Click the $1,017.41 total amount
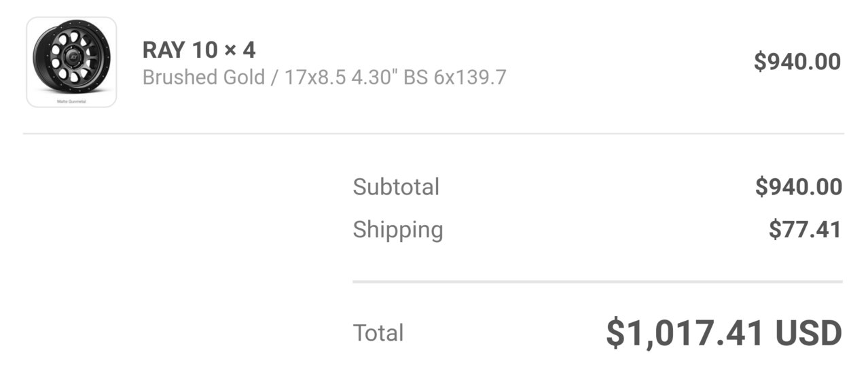Image resolution: width=868 pixels, height=380 pixels. click(686, 333)
